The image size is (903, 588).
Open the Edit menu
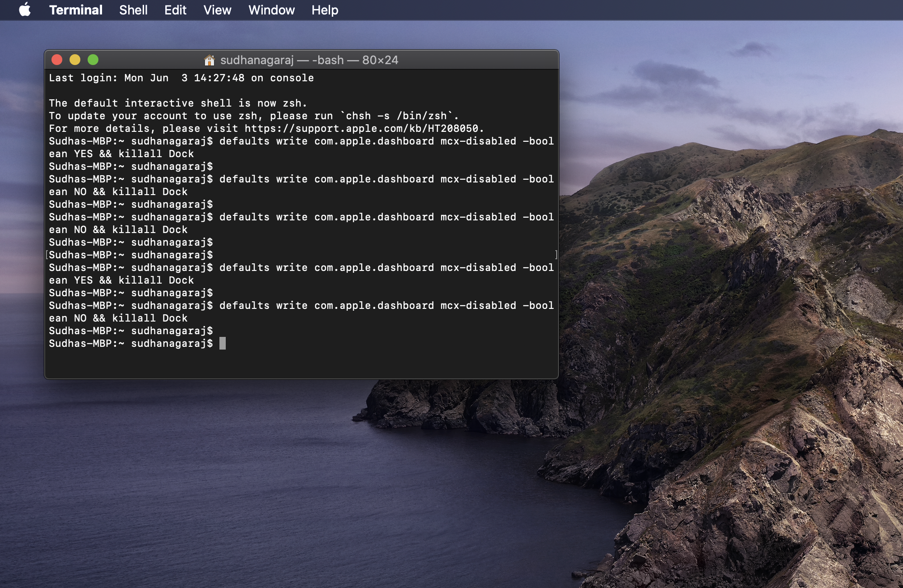(175, 10)
